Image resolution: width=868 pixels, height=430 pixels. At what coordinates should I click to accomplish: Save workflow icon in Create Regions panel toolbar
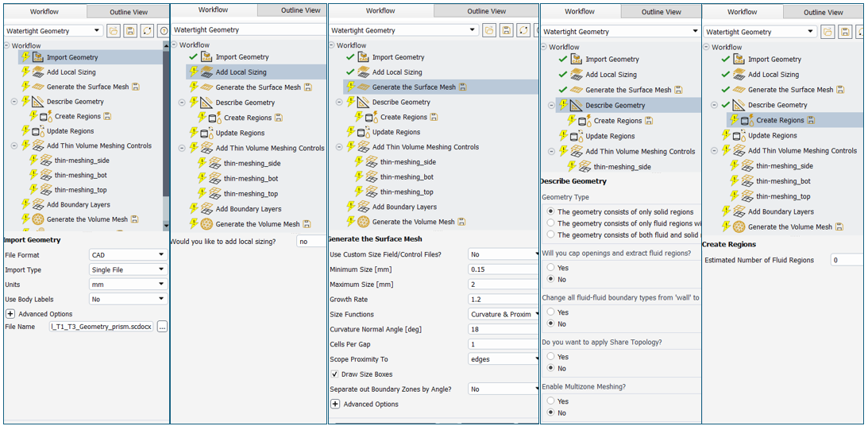coord(845,32)
